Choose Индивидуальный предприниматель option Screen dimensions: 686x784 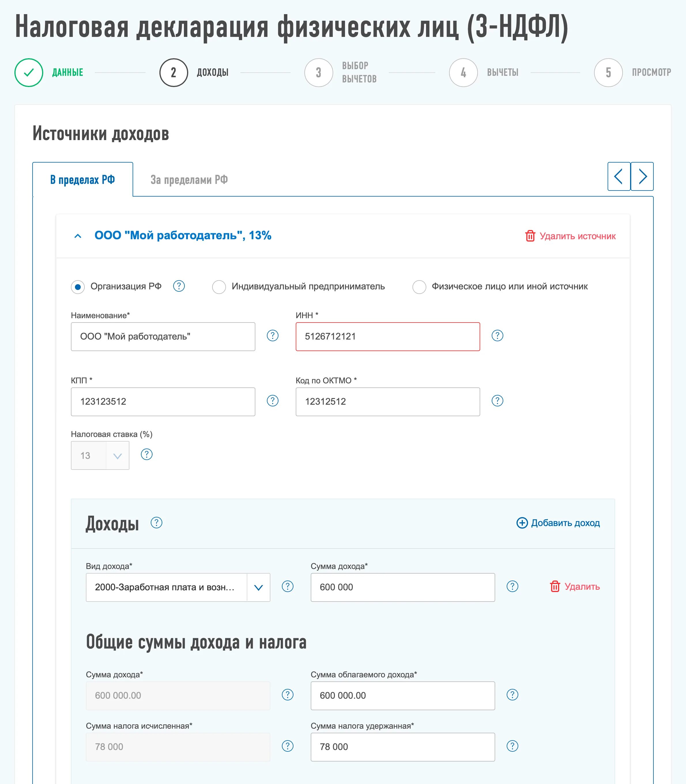pos(219,287)
